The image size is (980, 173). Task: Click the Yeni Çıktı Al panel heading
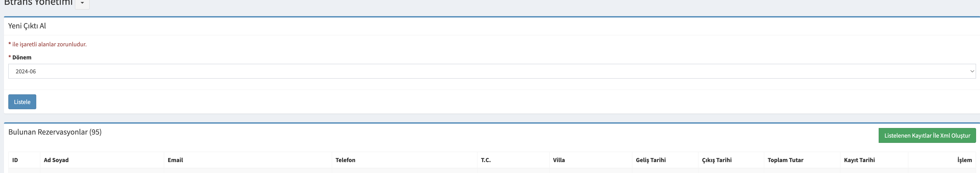click(x=27, y=26)
